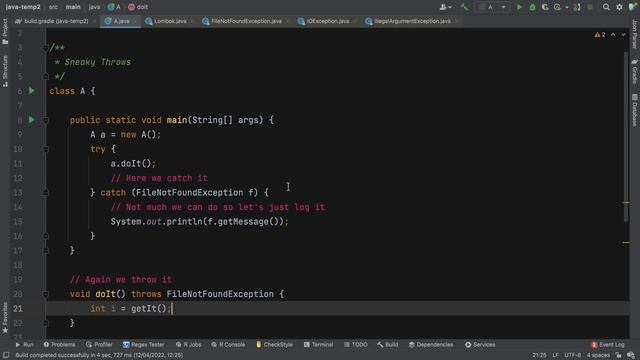Open the Dependencies tool window
The width and height of the screenshot is (640, 360).
(431, 344)
